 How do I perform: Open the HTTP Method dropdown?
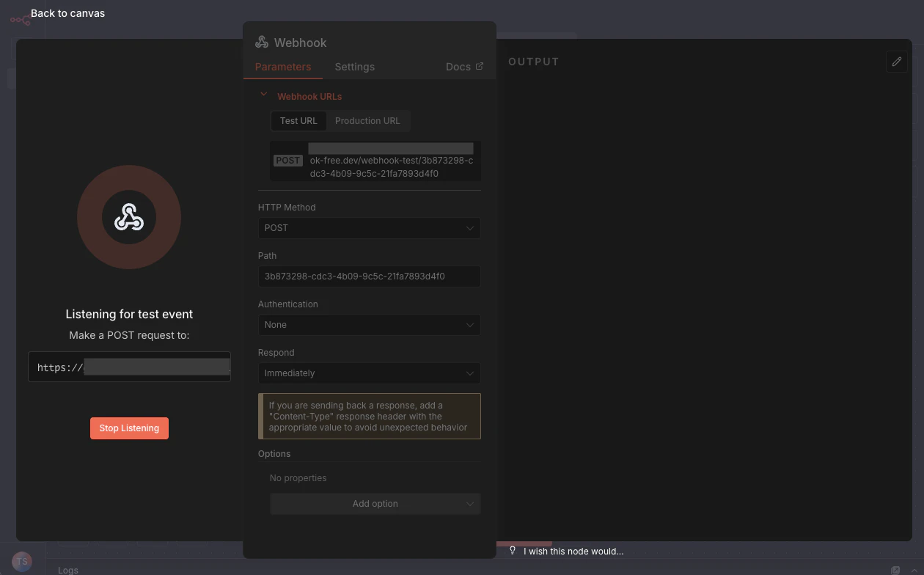pyautogui.click(x=370, y=228)
